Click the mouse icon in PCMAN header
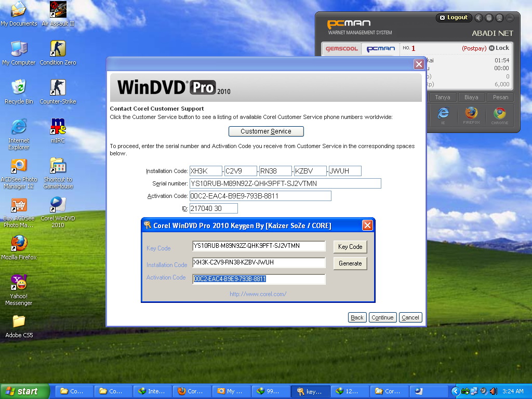This screenshot has height=399, width=532. click(489, 18)
